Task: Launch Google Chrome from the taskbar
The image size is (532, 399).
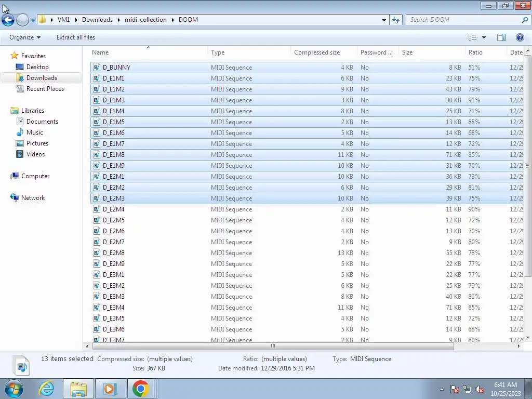Action: 141,389
